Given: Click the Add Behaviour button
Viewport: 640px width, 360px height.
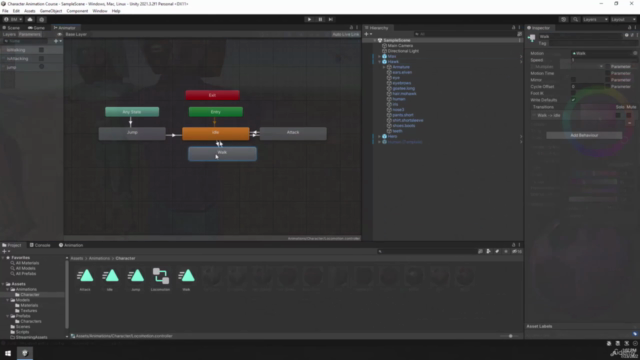Looking at the screenshot, I should pyautogui.click(x=584, y=135).
